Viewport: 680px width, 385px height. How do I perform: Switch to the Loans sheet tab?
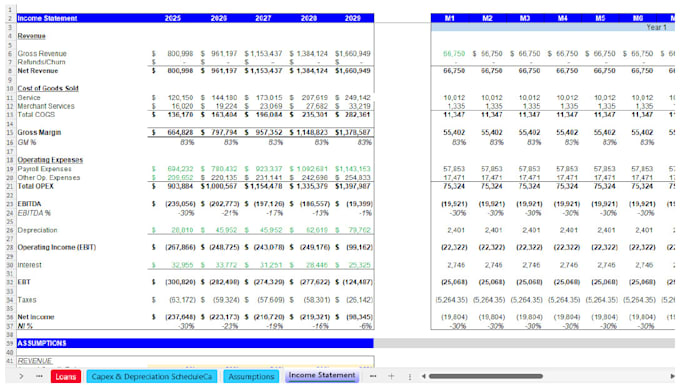(66, 376)
